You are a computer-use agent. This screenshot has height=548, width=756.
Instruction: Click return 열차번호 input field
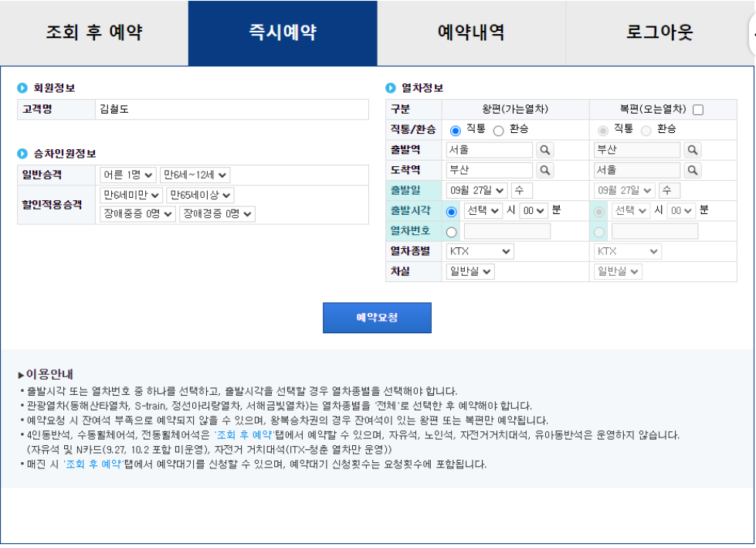[x=655, y=231]
